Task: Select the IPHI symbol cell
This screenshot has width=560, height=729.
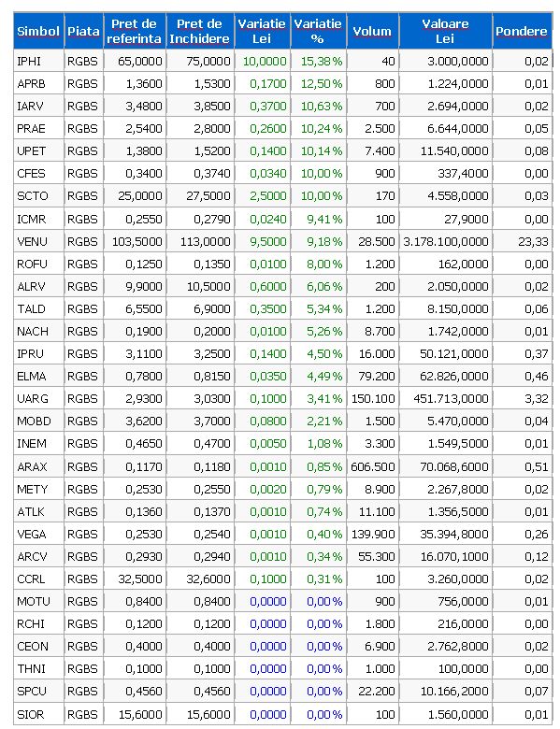Action: tap(29, 61)
